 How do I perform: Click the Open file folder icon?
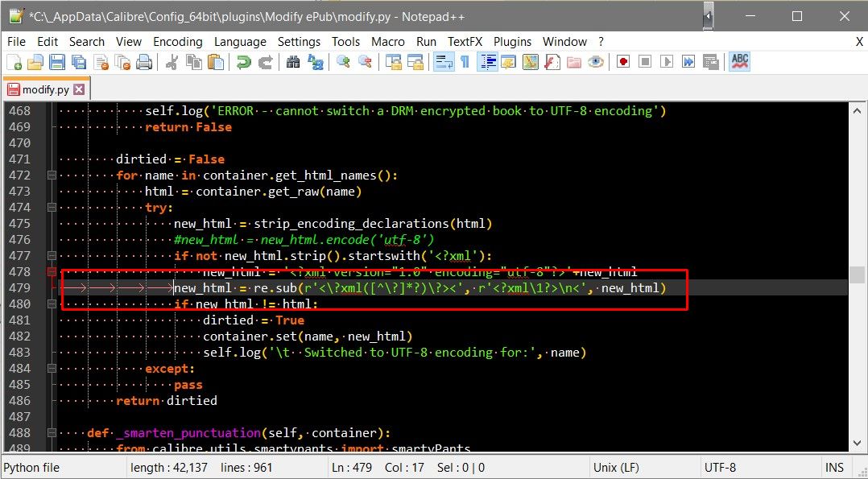(x=35, y=62)
